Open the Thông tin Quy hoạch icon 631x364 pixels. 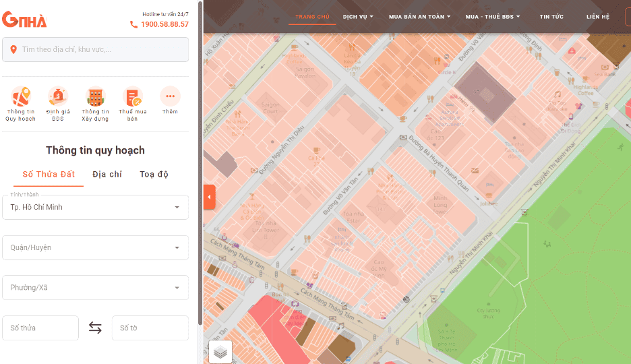pos(21,96)
